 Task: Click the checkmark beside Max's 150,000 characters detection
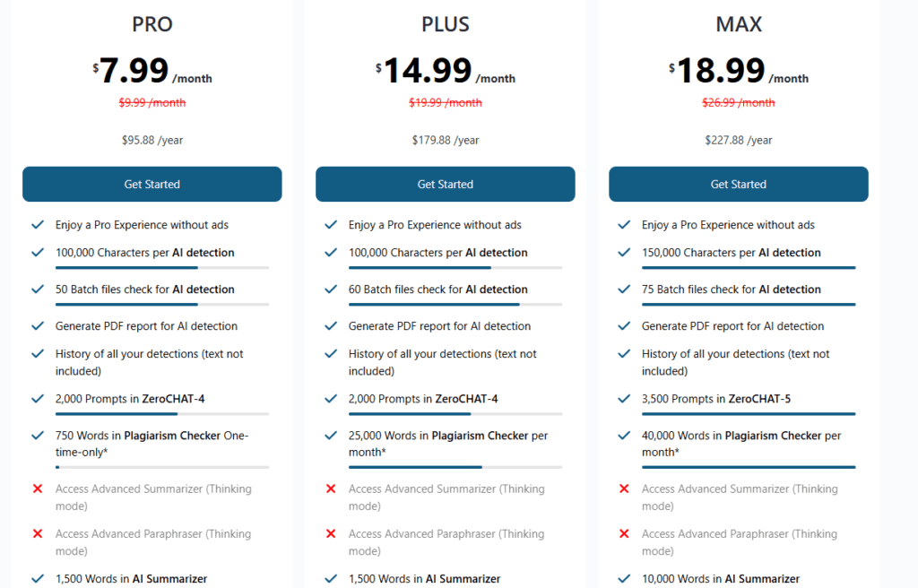(623, 253)
